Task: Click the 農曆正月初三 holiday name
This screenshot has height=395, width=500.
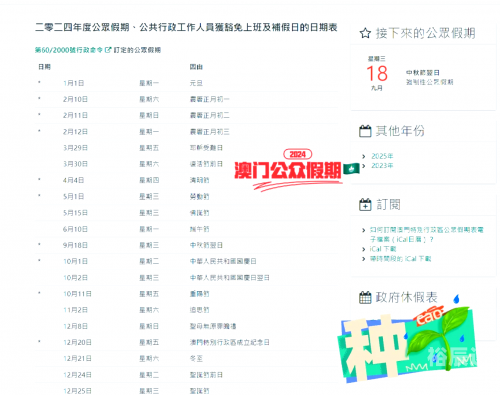Action: pos(209,132)
